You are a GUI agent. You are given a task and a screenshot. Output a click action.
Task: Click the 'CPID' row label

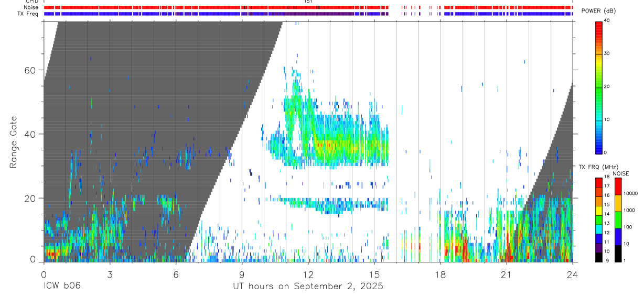coord(33,2)
